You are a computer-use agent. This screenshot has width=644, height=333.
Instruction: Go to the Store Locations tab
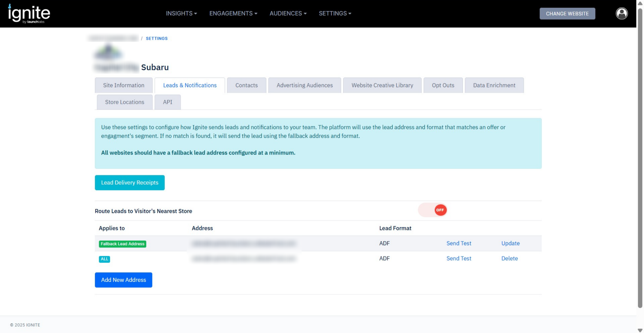(125, 102)
